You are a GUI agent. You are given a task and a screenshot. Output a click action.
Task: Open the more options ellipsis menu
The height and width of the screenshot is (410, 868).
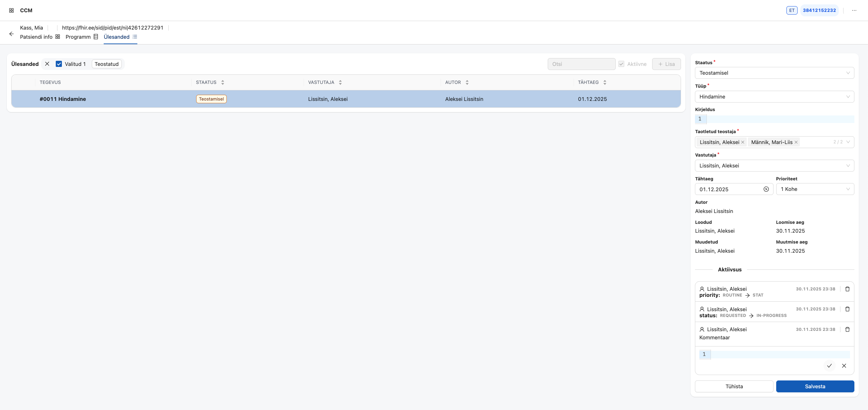854,10
